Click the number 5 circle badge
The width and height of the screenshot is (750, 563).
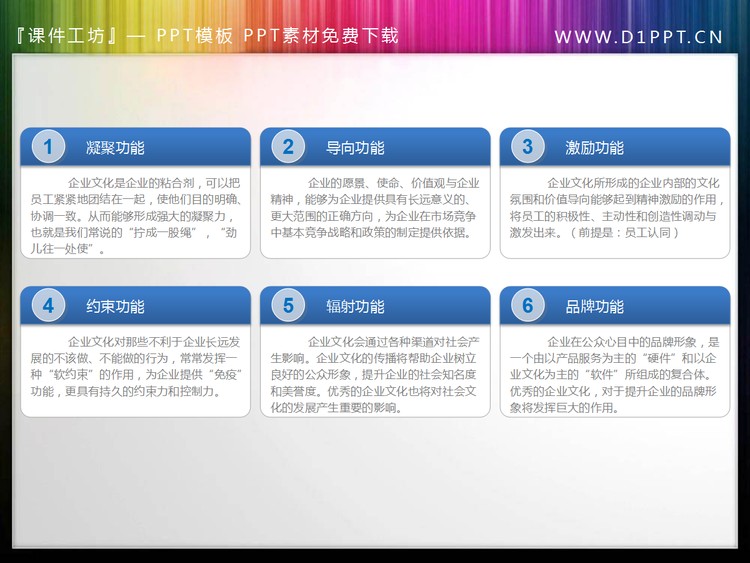point(288,306)
